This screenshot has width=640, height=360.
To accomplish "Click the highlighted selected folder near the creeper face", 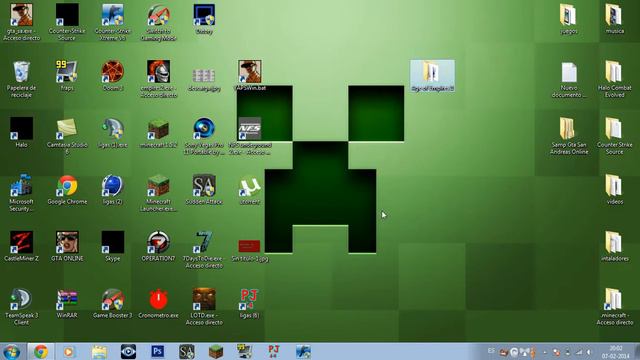I will coord(432,76).
